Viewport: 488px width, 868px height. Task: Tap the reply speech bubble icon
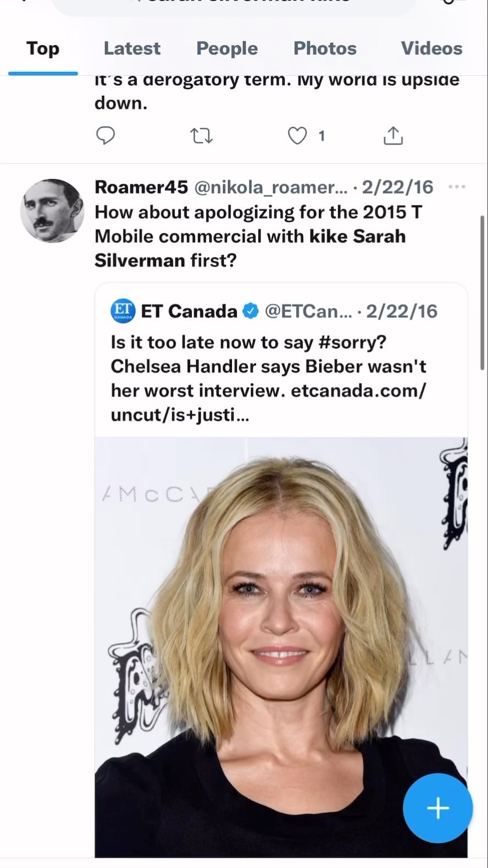click(x=106, y=135)
